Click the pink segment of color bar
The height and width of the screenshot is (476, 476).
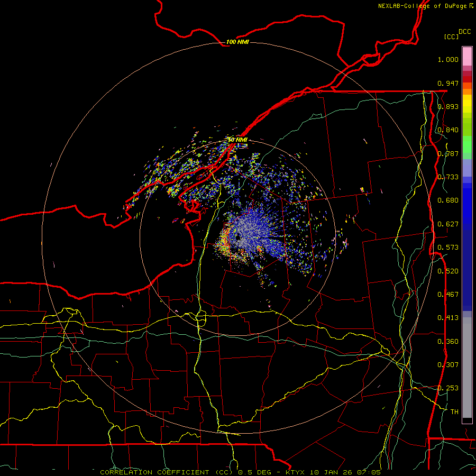click(467, 56)
